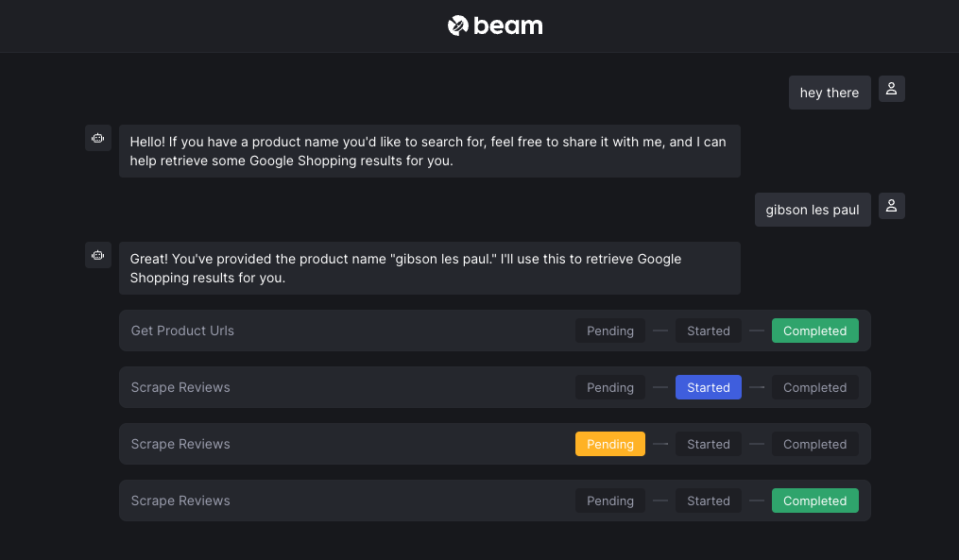Click the bot reply mentioning "gibson les paul."
959x560 pixels.
point(429,268)
